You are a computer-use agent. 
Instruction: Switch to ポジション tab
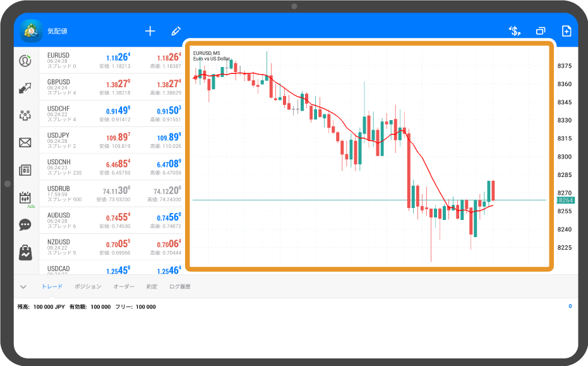pos(88,286)
